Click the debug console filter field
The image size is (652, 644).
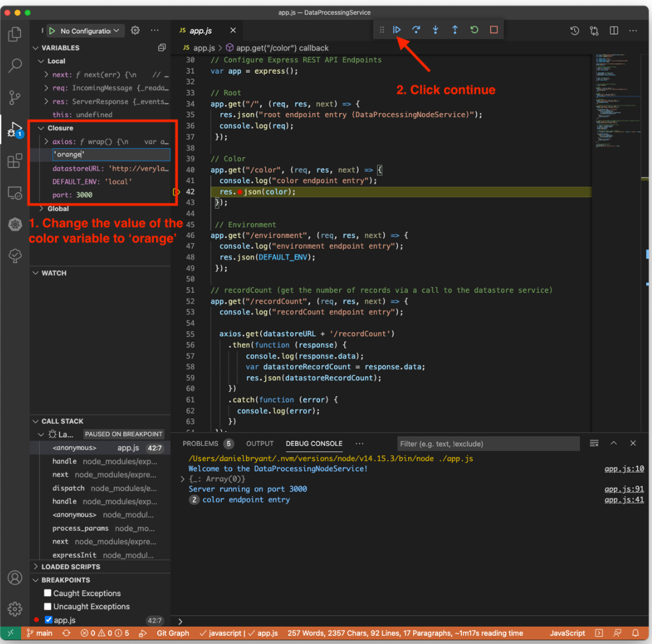(x=488, y=444)
